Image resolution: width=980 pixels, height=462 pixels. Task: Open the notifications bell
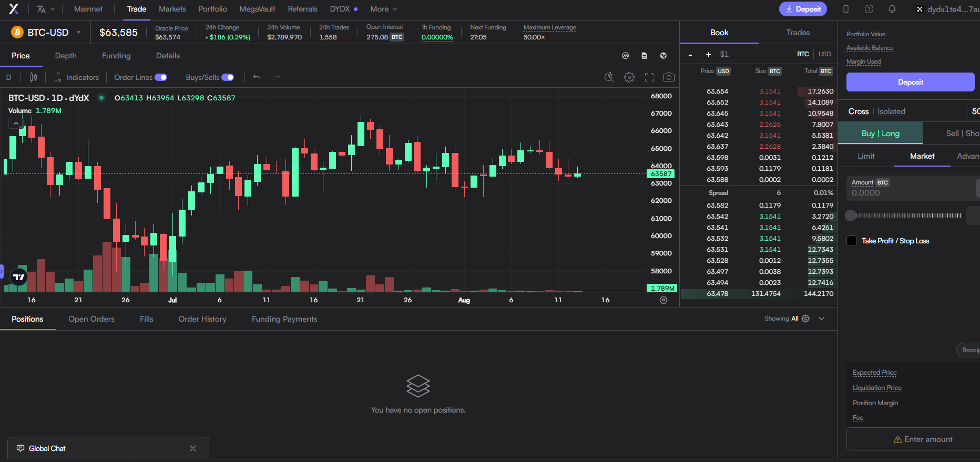[x=892, y=9]
